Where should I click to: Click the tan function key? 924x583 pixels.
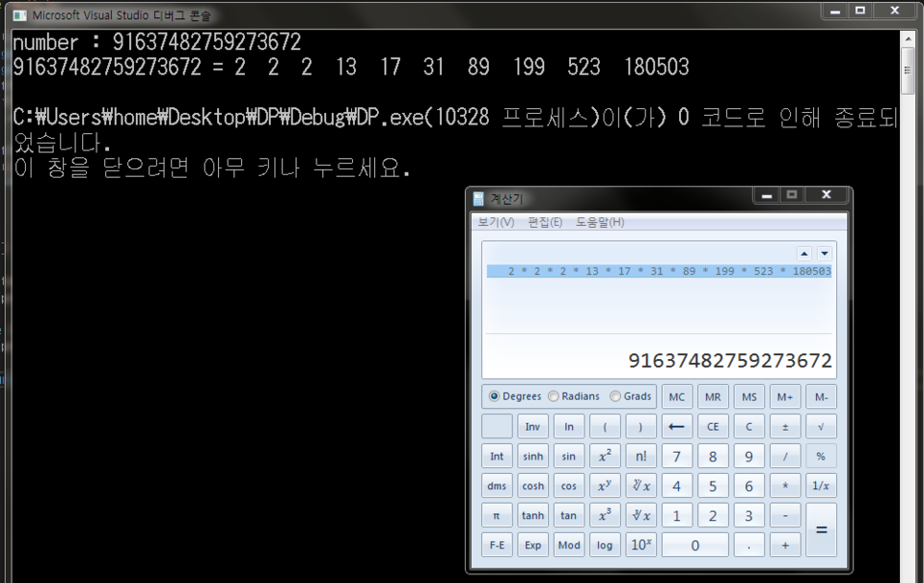point(569,515)
